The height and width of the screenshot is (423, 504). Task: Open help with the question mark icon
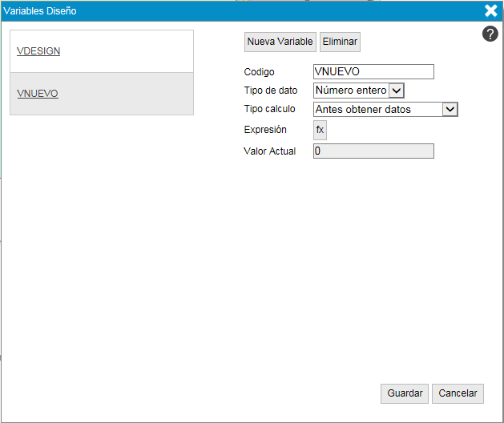point(490,34)
